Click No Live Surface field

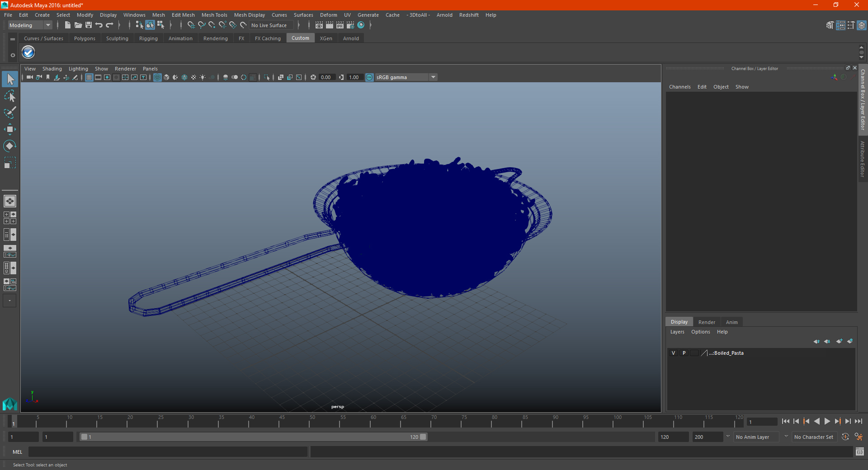[x=271, y=25]
